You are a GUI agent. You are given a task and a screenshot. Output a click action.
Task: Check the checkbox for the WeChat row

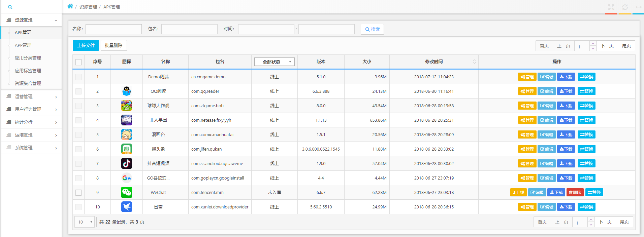click(x=78, y=193)
